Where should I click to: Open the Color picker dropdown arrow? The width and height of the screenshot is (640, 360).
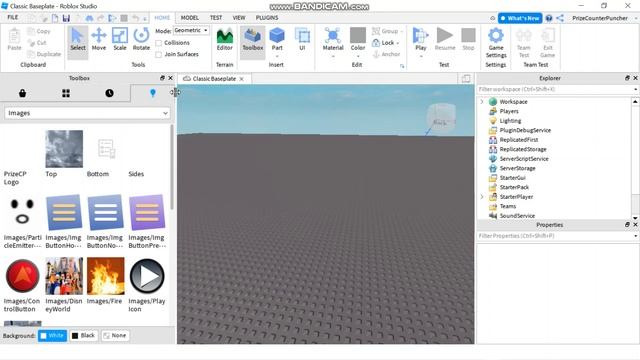tap(358, 56)
